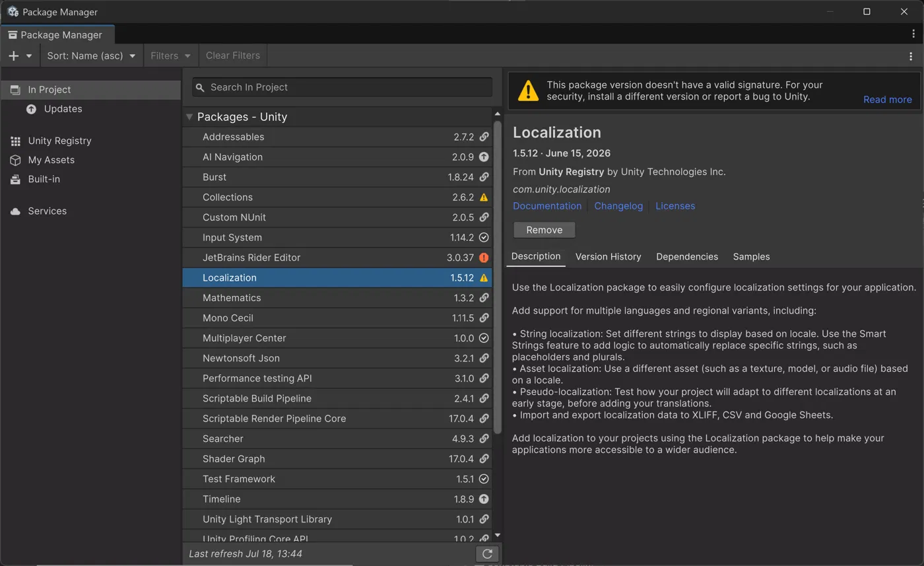Open My Assets in sidebar
Viewport: 924px width, 566px height.
click(x=90, y=160)
